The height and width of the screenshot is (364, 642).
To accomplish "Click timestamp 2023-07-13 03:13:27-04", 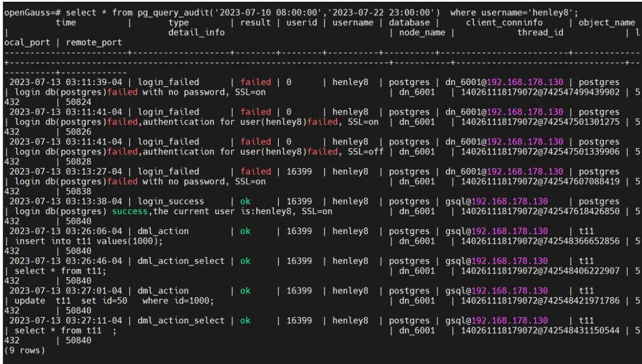I will (x=66, y=172).
